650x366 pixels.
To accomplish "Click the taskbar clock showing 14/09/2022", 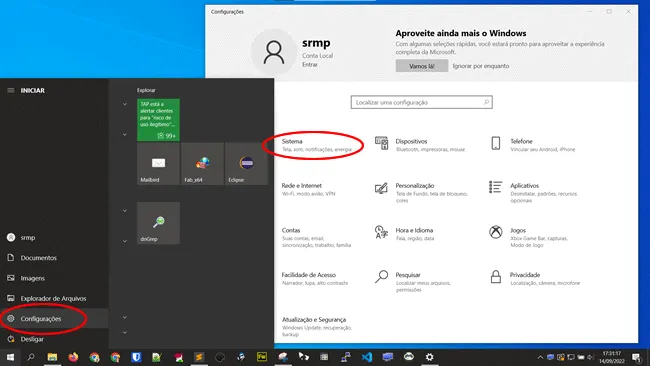I will tap(611, 357).
